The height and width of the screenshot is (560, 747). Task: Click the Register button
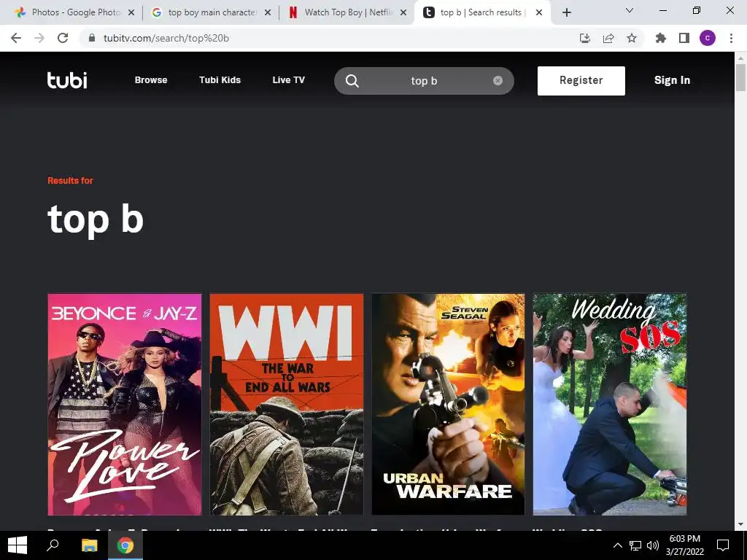click(581, 80)
